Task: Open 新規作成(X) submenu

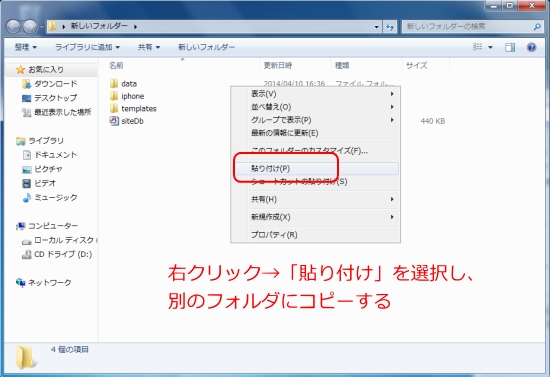Action: click(315, 217)
